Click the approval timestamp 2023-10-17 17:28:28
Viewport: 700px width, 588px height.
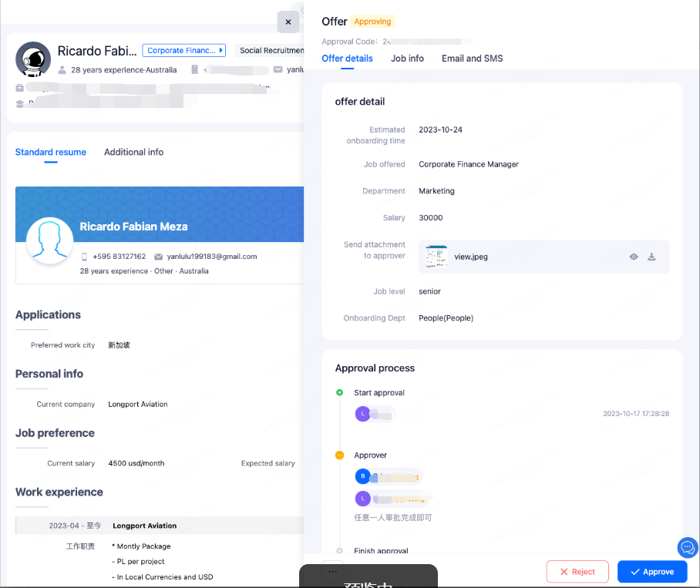tap(636, 414)
